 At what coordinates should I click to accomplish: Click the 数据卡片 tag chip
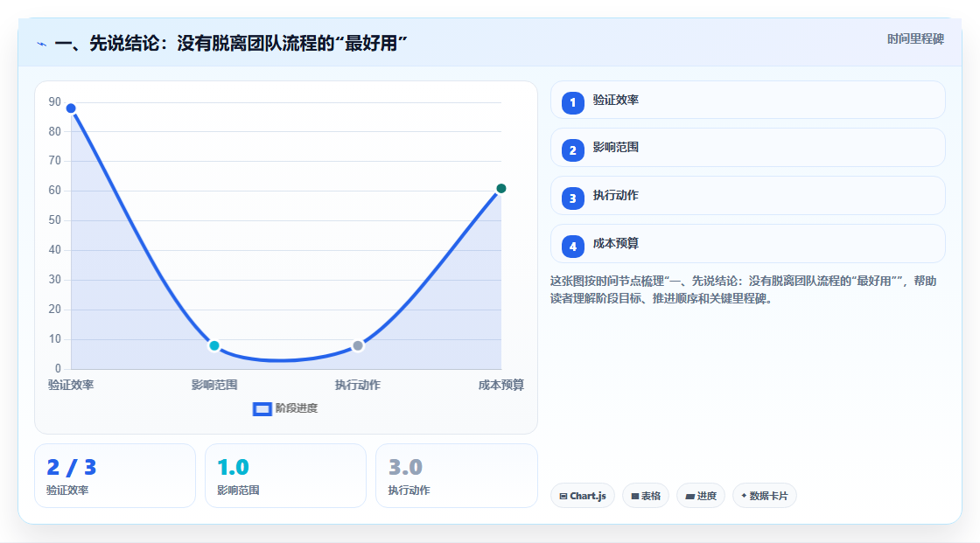coord(765,496)
